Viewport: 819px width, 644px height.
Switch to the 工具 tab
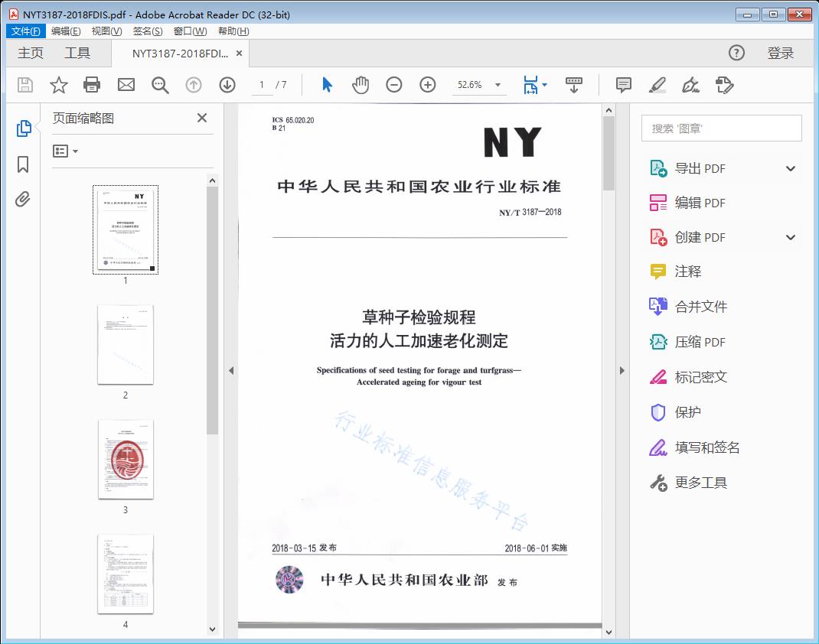click(77, 53)
